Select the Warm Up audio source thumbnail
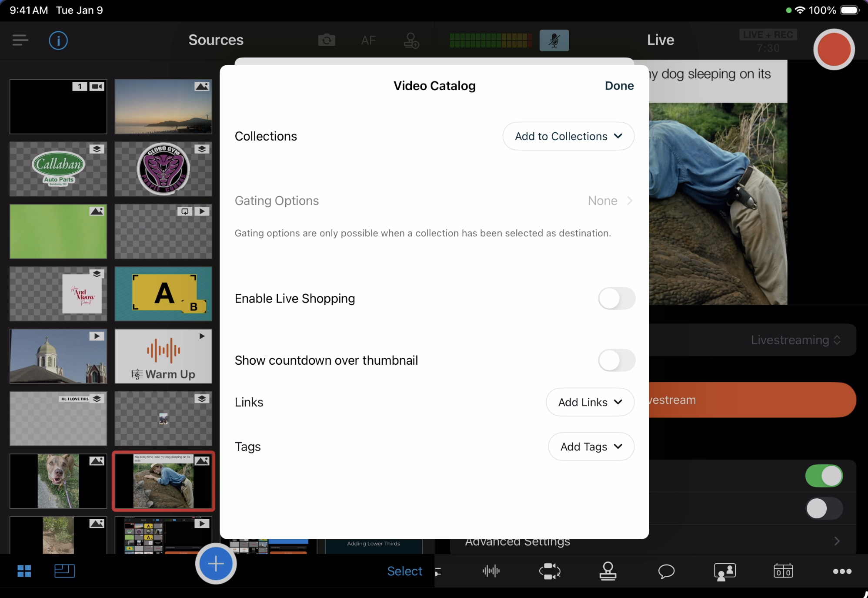The height and width of the screenshot is (598, 868). tap(163, 356)
